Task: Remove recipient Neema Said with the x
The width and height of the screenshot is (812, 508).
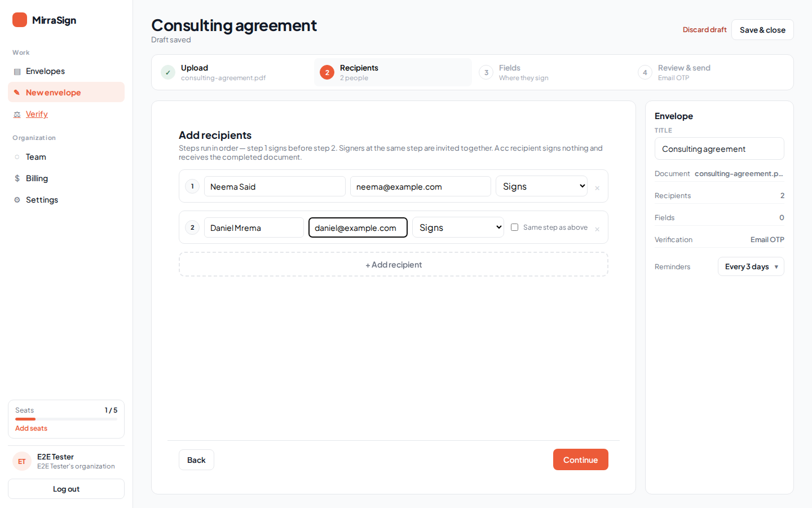Action: 597,188
